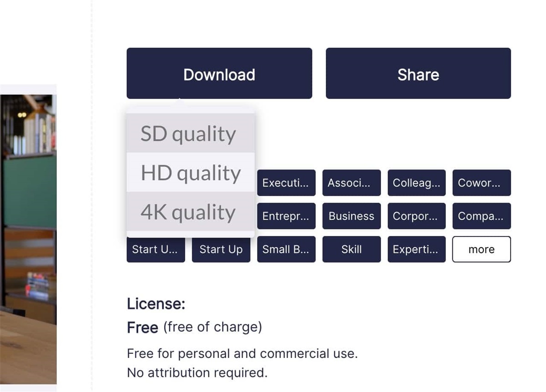This screenshot has height=392, width=546.
Task: Open the Download quality menu
Action: point(219,73)
